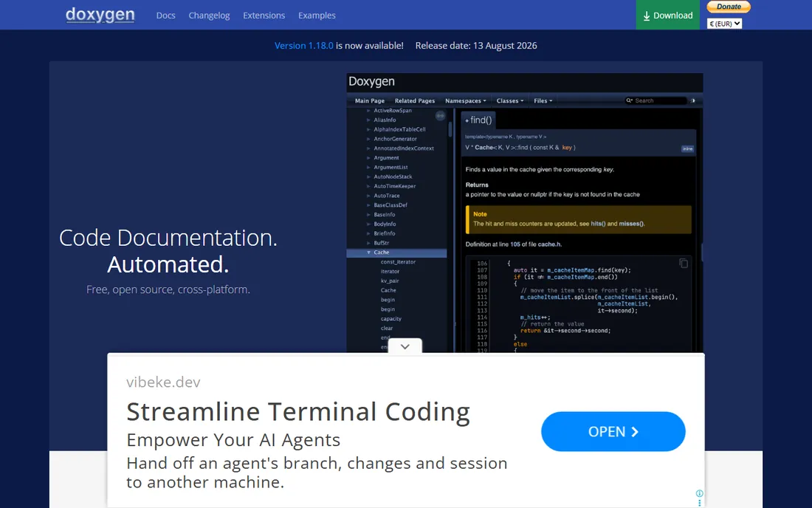Navigate to the Examples page
This screenshot has height=508, width=812.
coord(317,16)
